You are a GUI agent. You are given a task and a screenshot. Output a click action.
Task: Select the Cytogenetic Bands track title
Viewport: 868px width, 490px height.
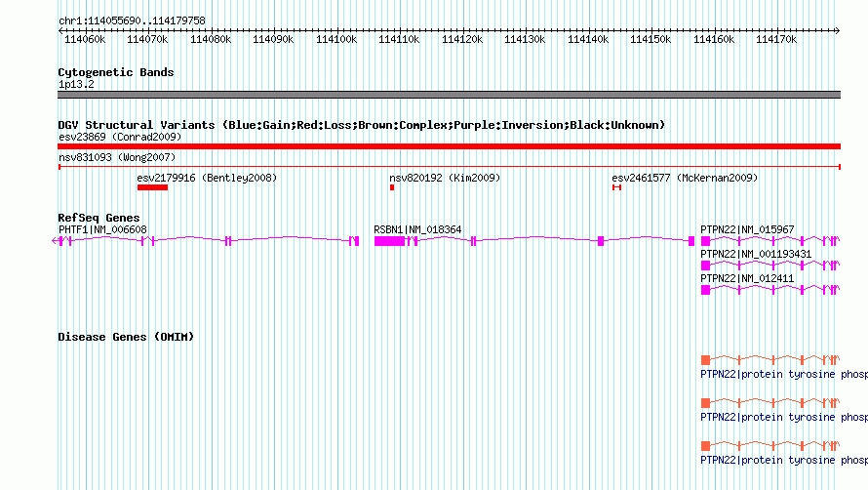116,72
